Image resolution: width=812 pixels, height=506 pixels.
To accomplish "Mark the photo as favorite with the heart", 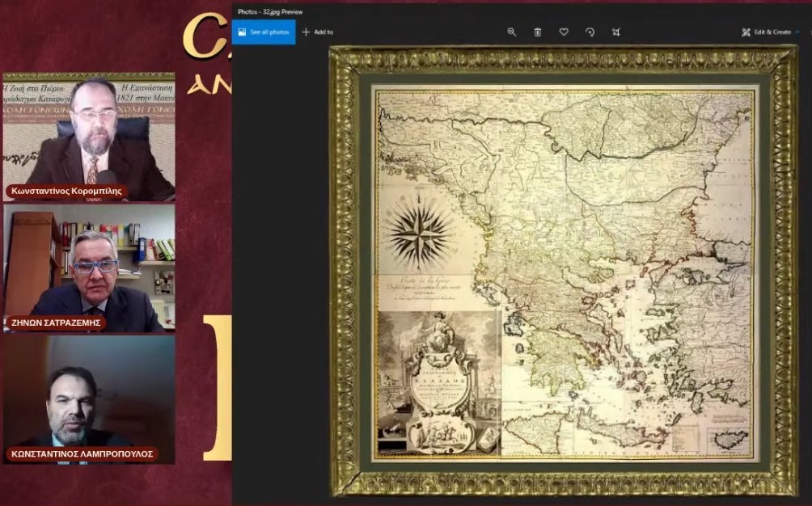I will point(564,32).
